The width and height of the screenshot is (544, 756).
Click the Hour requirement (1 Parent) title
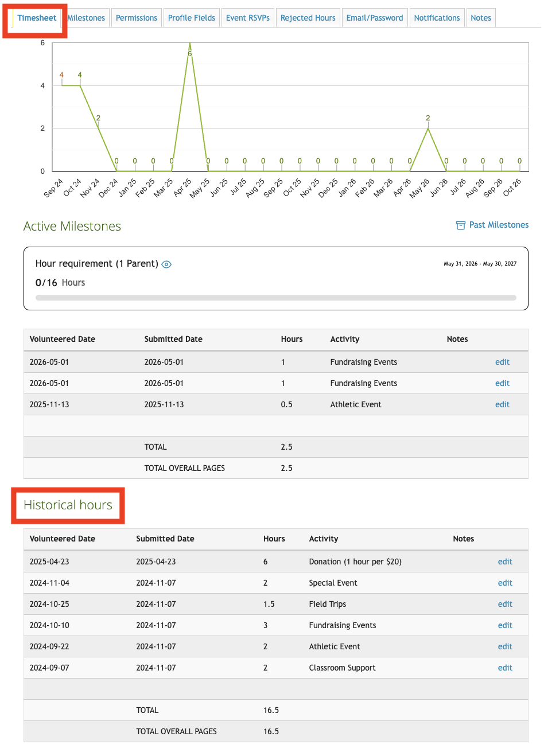click(x=96, y=263)
